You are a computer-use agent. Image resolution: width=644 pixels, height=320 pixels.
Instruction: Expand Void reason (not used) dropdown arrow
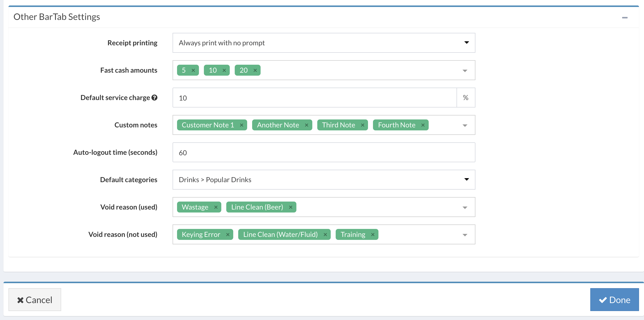pyautogui.click(x=465, y=235)
